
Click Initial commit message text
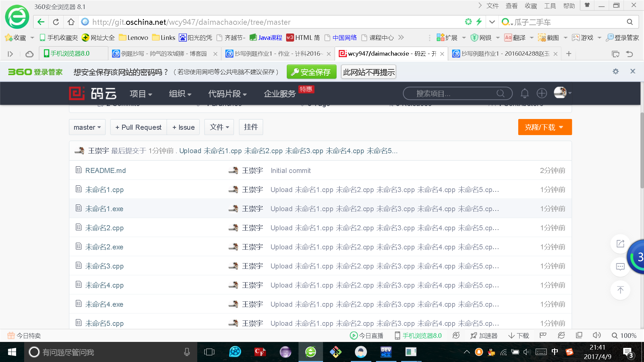click(290, 170)
